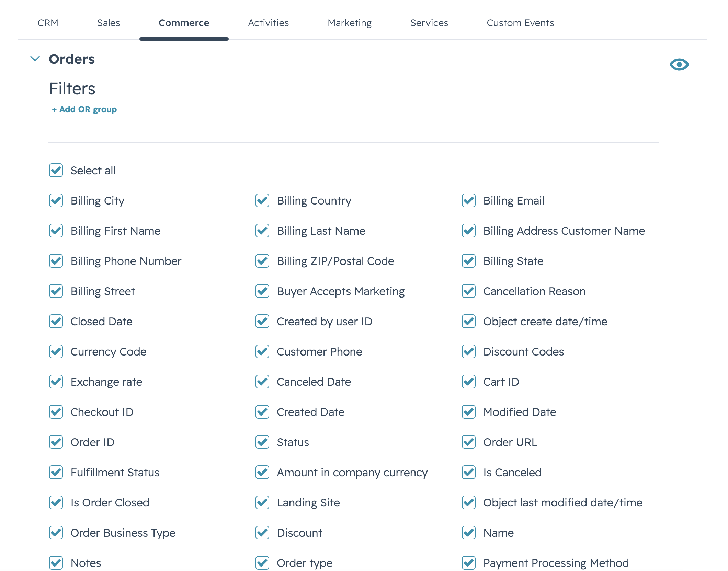Image resolution: width=728 pixels, height=571 pixels.
Task: Uncheck the Order URL checkbox
Action: (469, 442)
